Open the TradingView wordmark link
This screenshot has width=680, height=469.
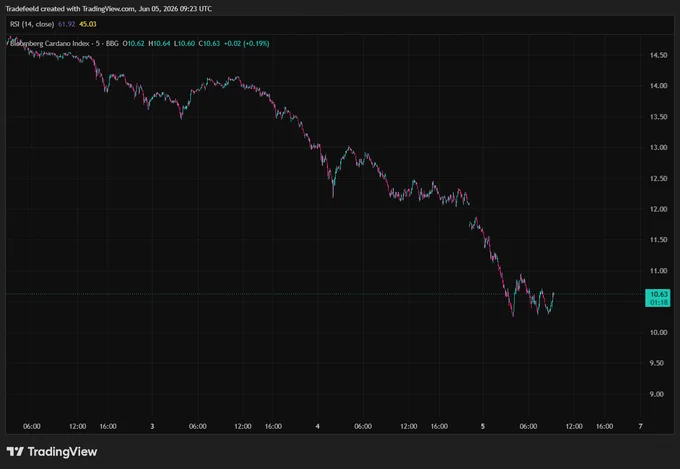coord(62,452)
